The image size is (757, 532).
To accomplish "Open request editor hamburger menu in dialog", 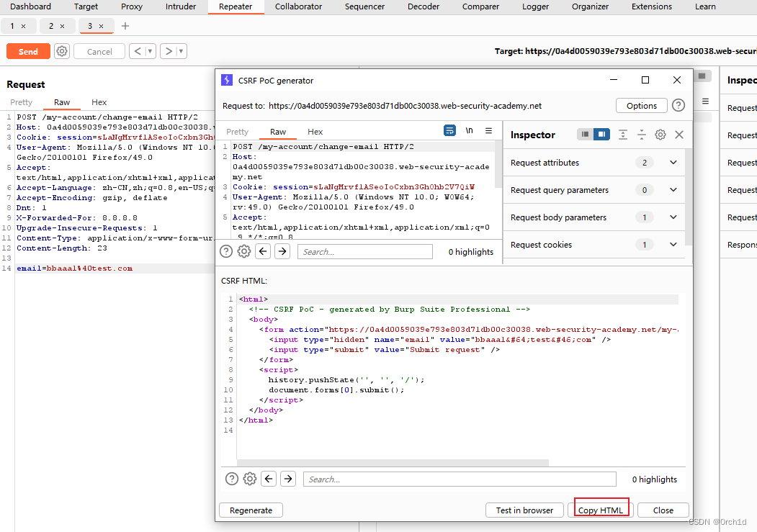I will [488, 131].
